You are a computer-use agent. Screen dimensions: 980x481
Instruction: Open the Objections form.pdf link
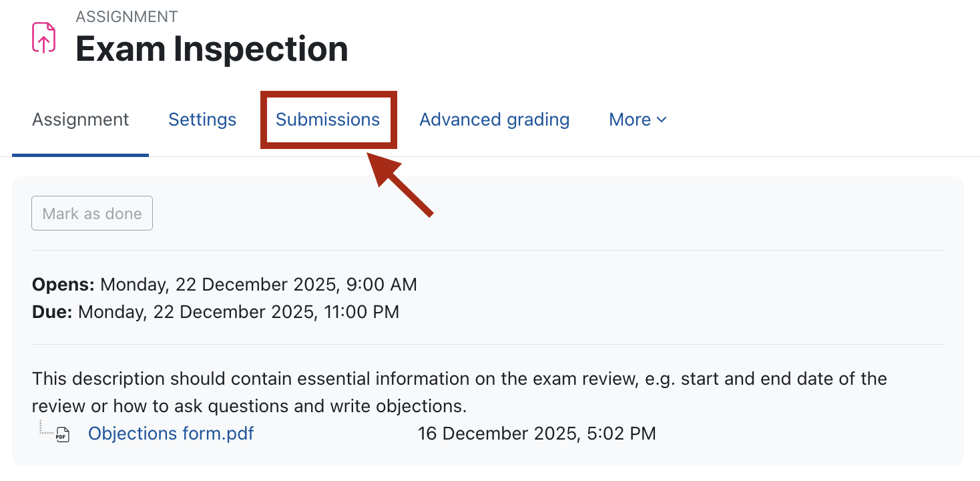[171, 434]
